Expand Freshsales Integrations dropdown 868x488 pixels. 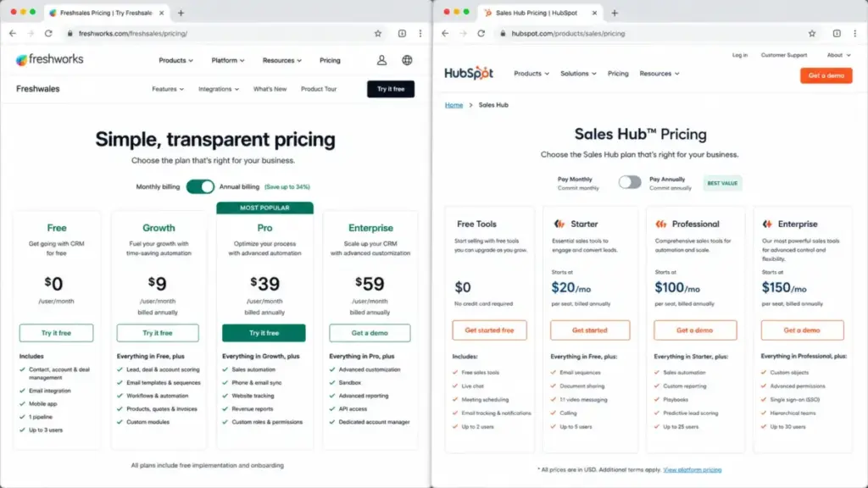219,89
